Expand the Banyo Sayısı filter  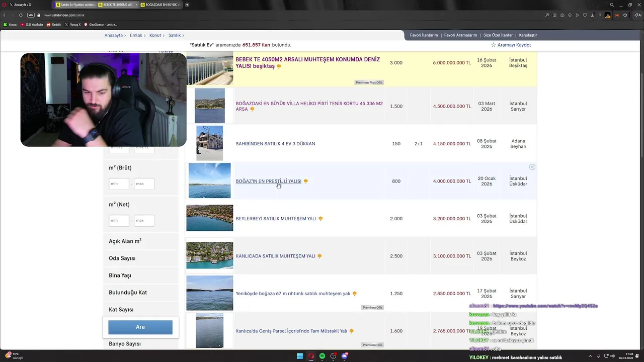point(140,344)
